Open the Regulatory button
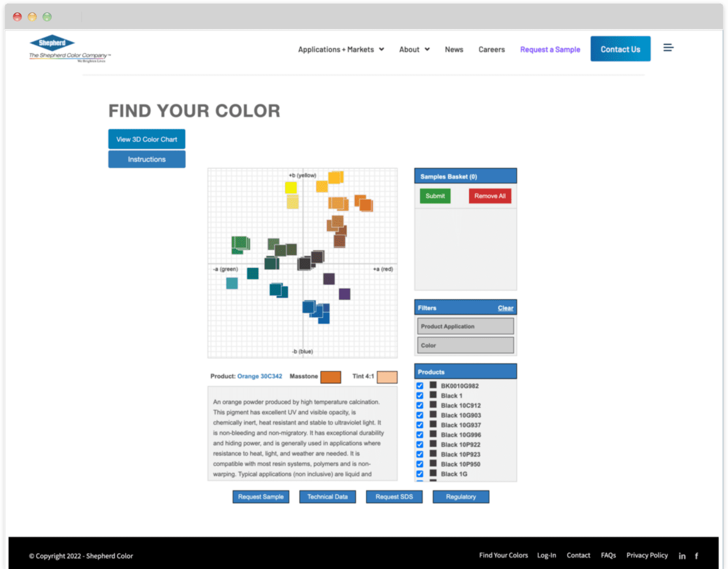 click(461, 497)
